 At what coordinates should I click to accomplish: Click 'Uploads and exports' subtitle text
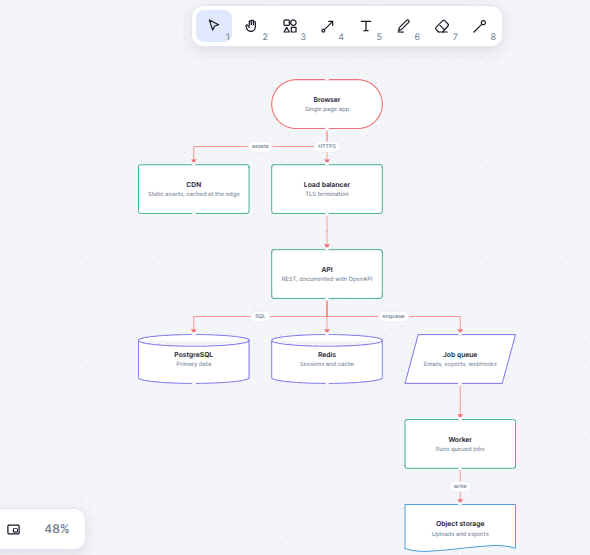pos(460,534)
